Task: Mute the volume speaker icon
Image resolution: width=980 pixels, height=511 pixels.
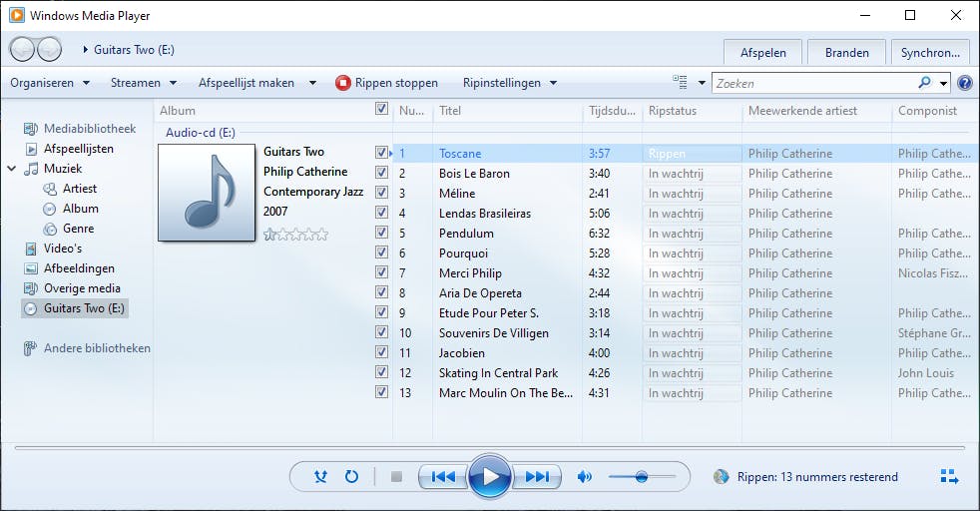Action: (585, 477)
